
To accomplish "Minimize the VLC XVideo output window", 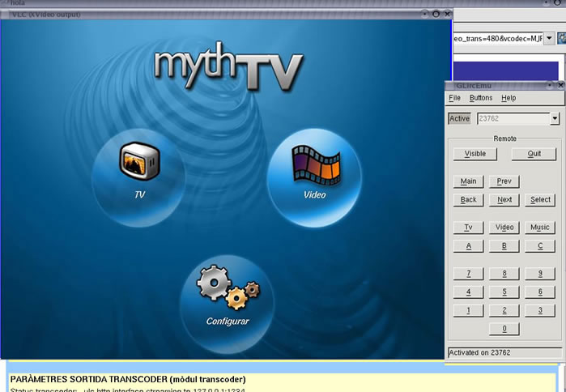I will coord(425,14).
